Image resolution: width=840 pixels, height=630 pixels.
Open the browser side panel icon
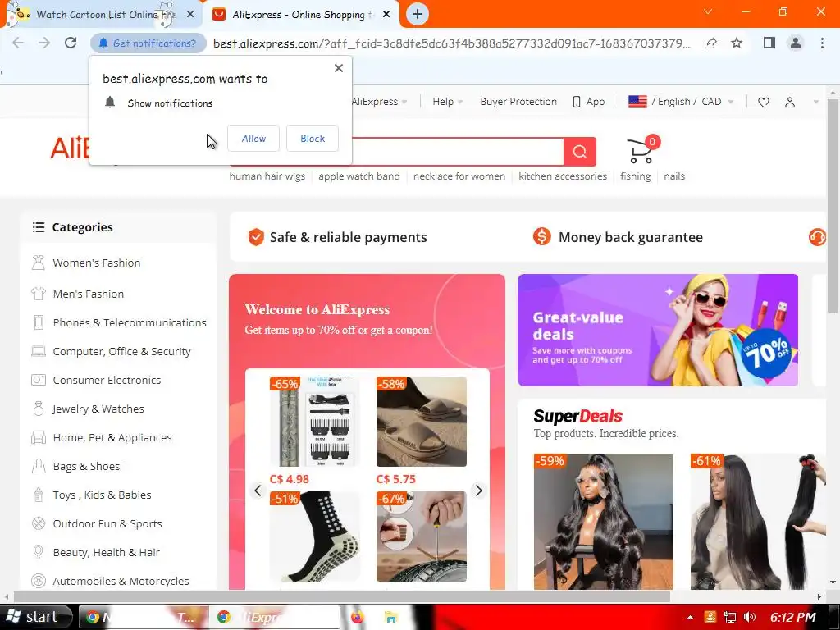coord(769,43)
